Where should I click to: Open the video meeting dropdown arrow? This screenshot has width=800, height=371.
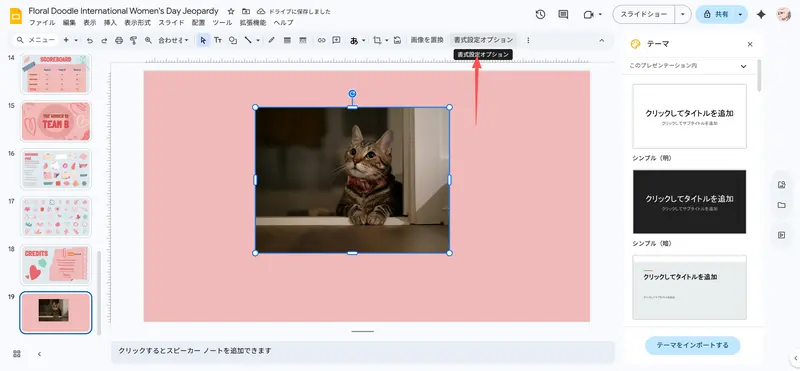coord(600,15)
